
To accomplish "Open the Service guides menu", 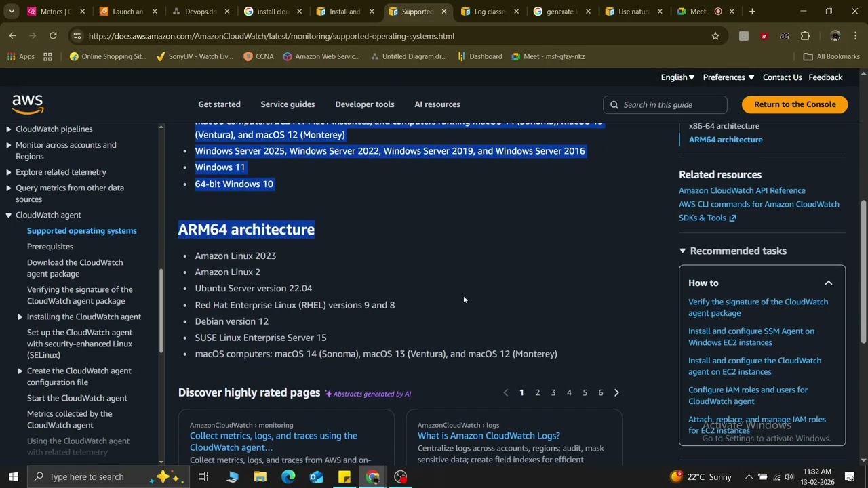I will pyautogui.click(x=288, y=104).
